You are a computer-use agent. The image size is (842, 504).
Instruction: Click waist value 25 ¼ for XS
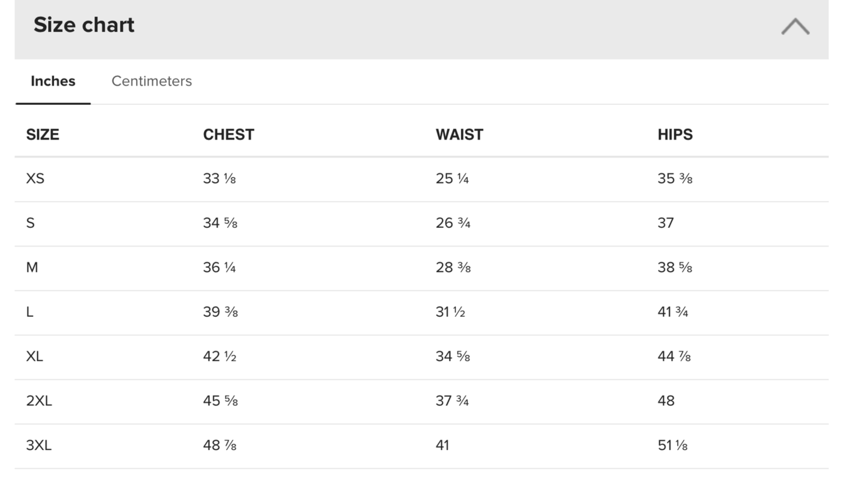tap(452, 179)
